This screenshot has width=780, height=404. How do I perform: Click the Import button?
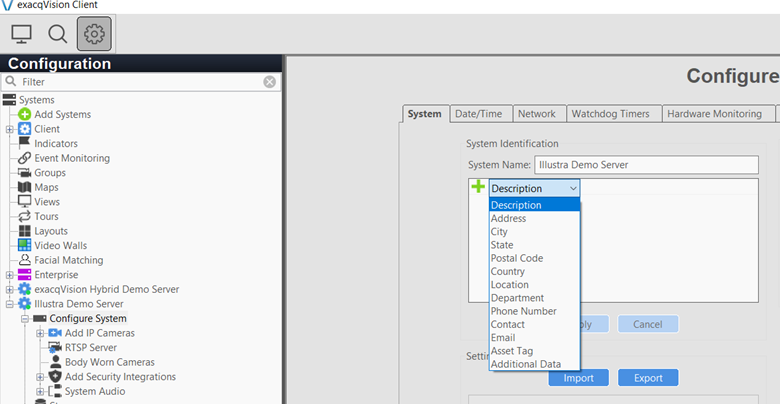578,378
